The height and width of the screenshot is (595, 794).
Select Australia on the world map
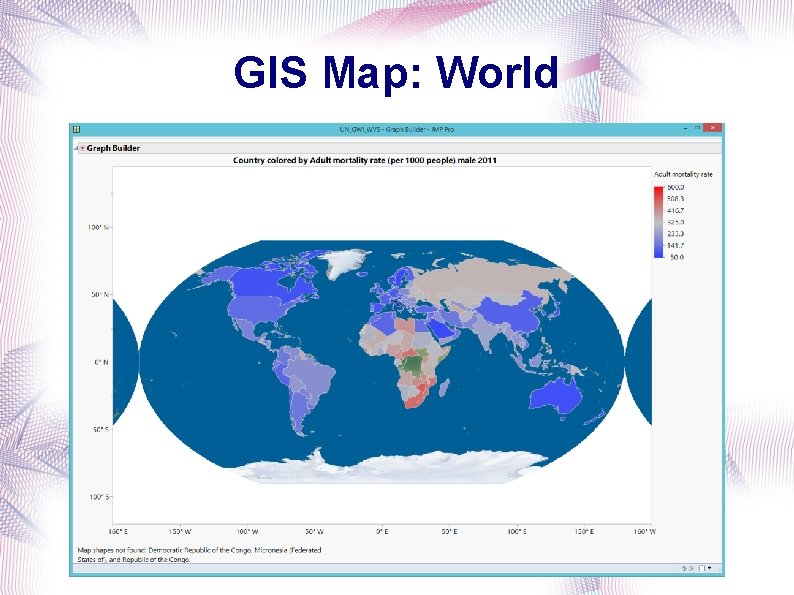[557, 395]
